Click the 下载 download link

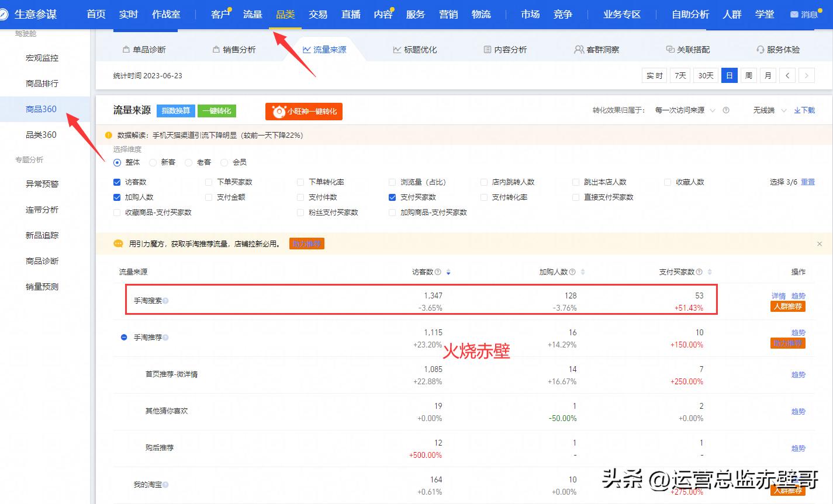(x=804, y=110)
